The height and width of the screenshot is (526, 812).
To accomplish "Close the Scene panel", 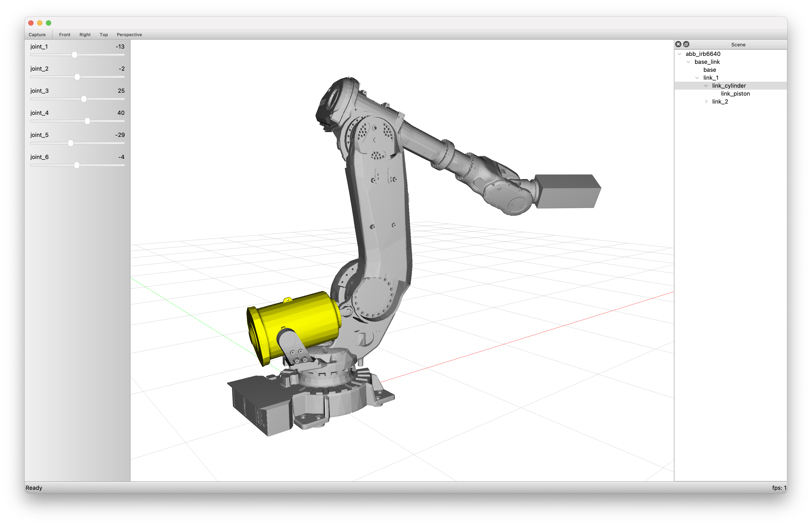I will point(678,44).
